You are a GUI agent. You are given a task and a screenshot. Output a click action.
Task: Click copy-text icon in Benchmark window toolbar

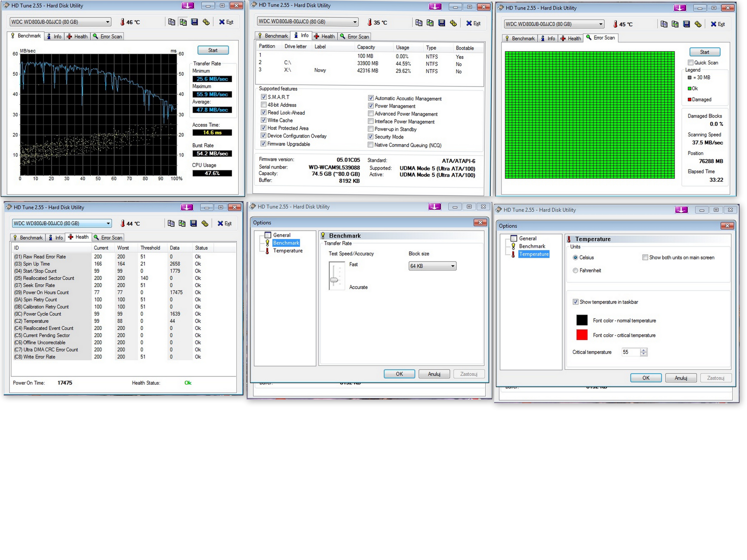172,22
